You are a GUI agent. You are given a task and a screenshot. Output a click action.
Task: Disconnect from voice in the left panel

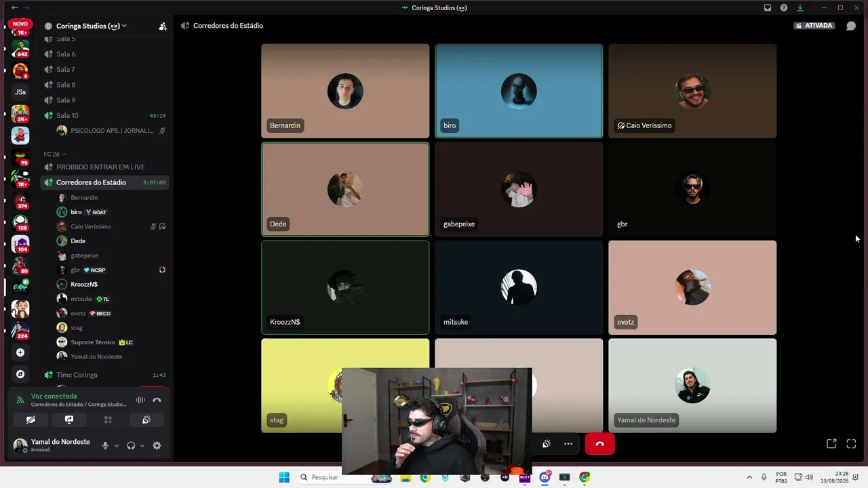[157, 400]
